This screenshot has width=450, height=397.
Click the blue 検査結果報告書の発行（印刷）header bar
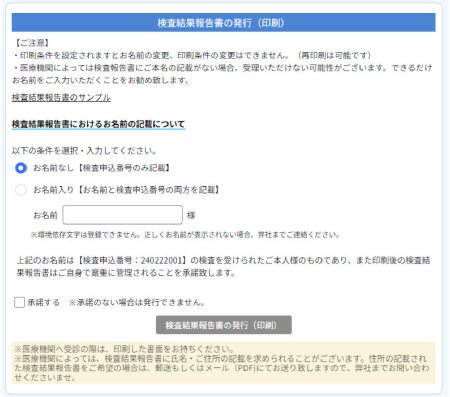(x=224, y=23)
